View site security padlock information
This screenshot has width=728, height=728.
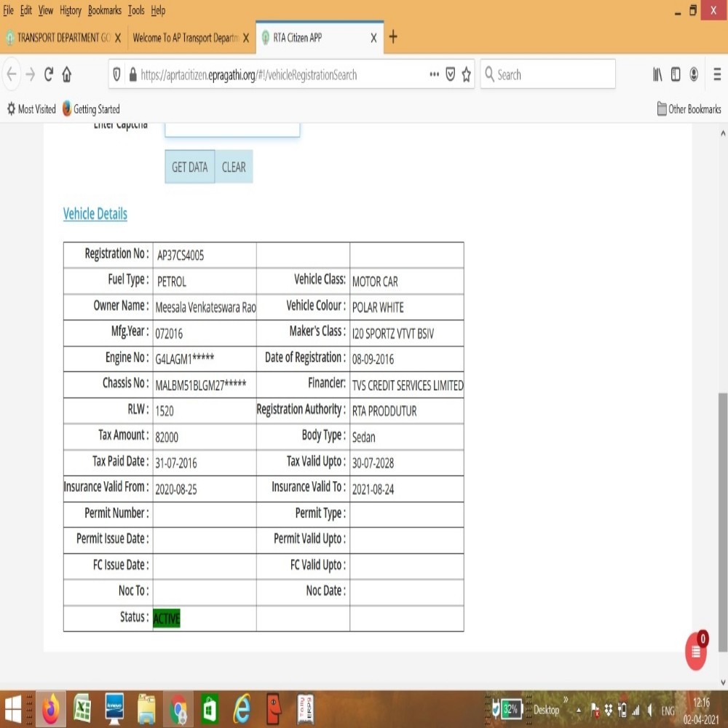pos(132,74)
